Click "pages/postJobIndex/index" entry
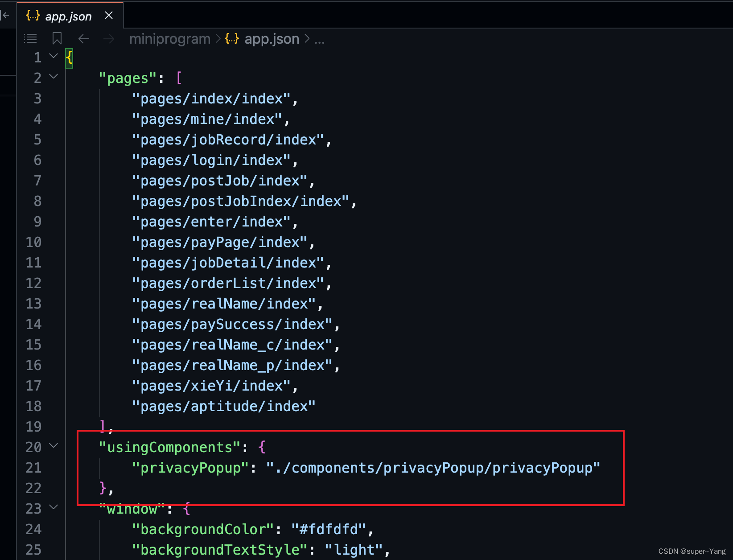 [x=241, y=202]
